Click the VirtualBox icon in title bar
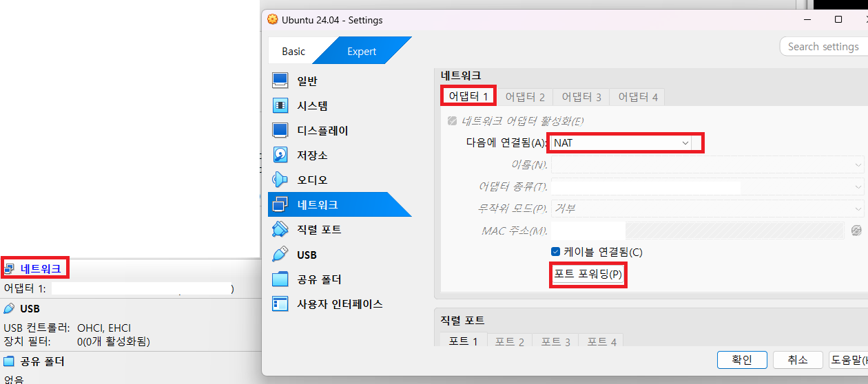This screenshot has width=868, height=384. coord(273,20)
